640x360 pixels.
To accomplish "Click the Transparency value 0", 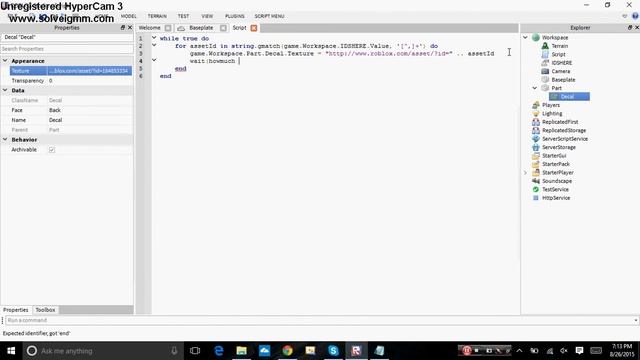I will click(51, 81).
